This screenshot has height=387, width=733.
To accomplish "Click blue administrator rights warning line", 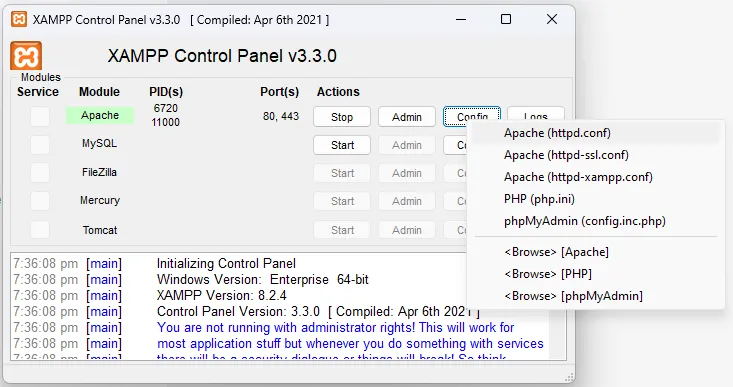I will (335, 327).
